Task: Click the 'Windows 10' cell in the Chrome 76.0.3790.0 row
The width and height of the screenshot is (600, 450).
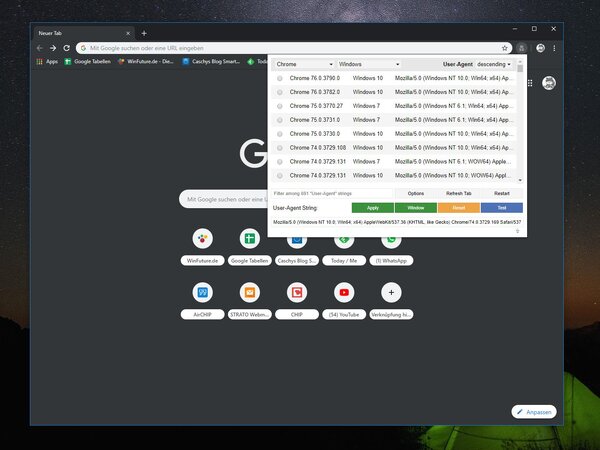Action: (368, 78)
